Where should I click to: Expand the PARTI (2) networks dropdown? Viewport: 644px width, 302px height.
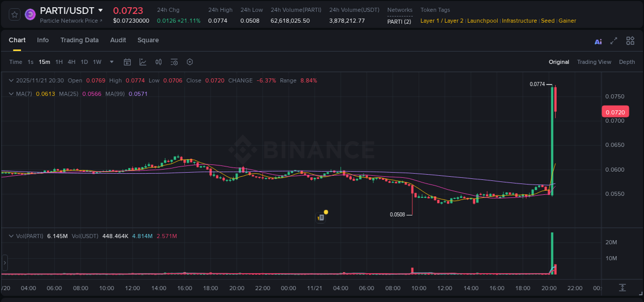coord(400,22)
